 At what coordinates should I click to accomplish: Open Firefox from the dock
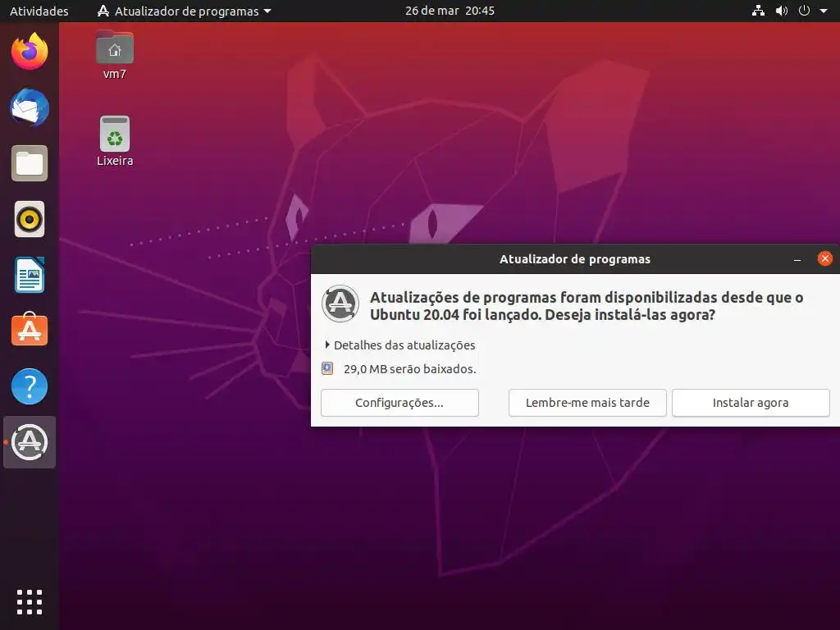30,52
